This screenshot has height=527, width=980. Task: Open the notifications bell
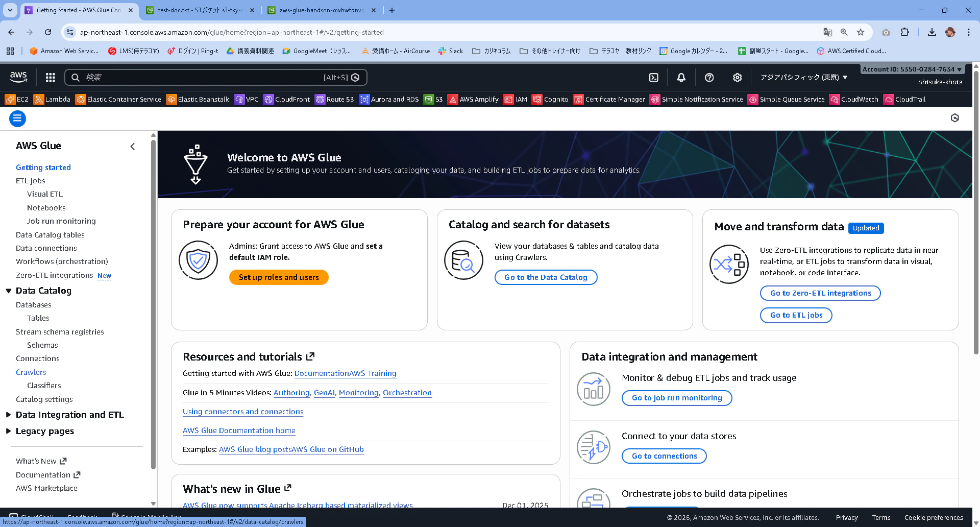tap(681, 77)
